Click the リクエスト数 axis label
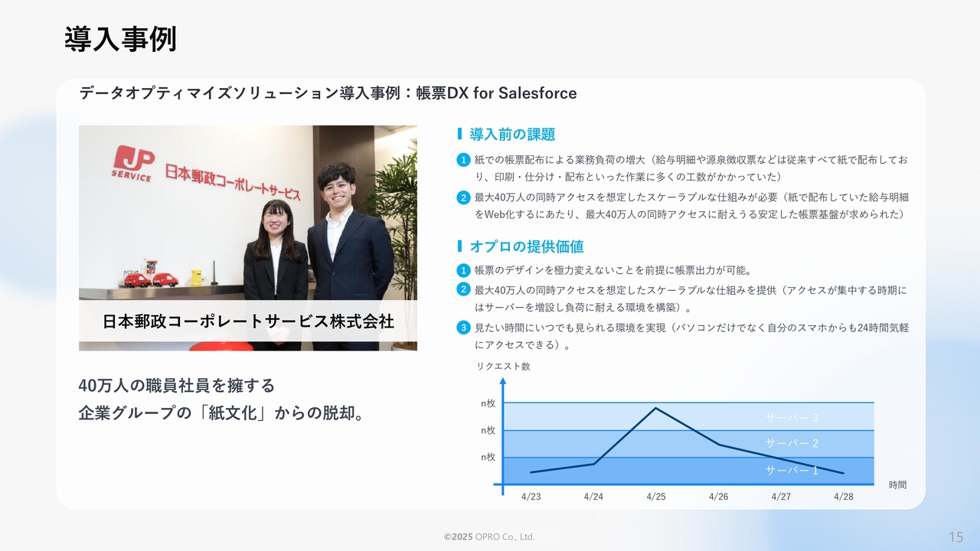This screenshot has width=980, height=551. 503,367
